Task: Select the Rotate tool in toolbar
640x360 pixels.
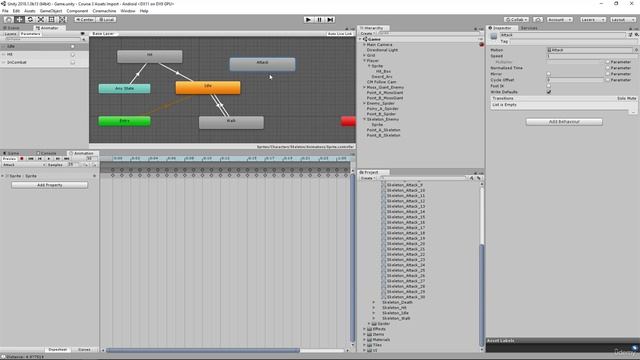Action: [30, 20]
